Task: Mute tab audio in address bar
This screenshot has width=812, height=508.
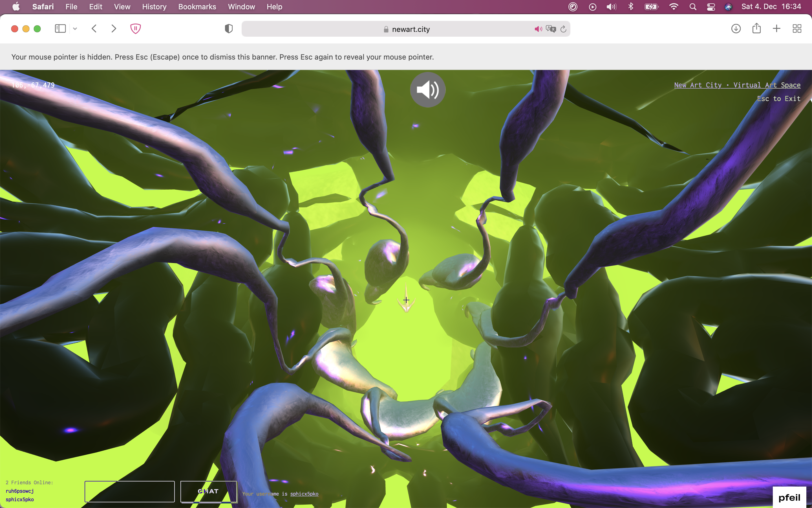Action: (538, 29)
